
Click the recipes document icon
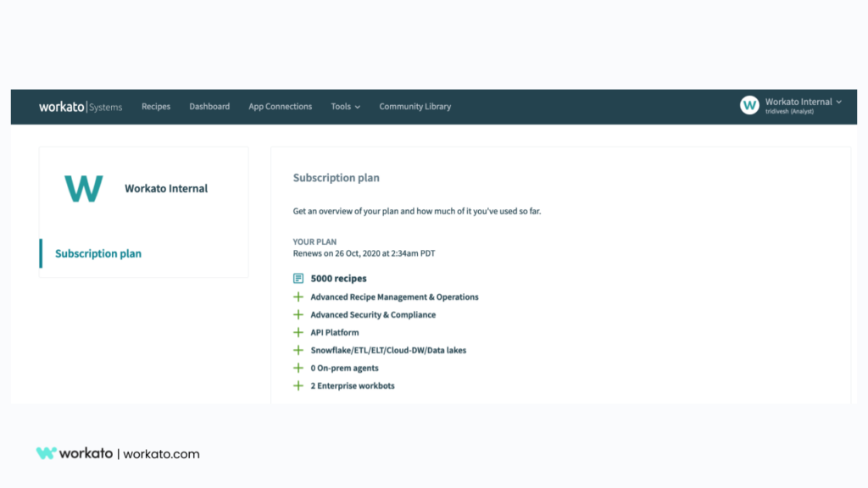pyautogui.click(x=298, y=278)
